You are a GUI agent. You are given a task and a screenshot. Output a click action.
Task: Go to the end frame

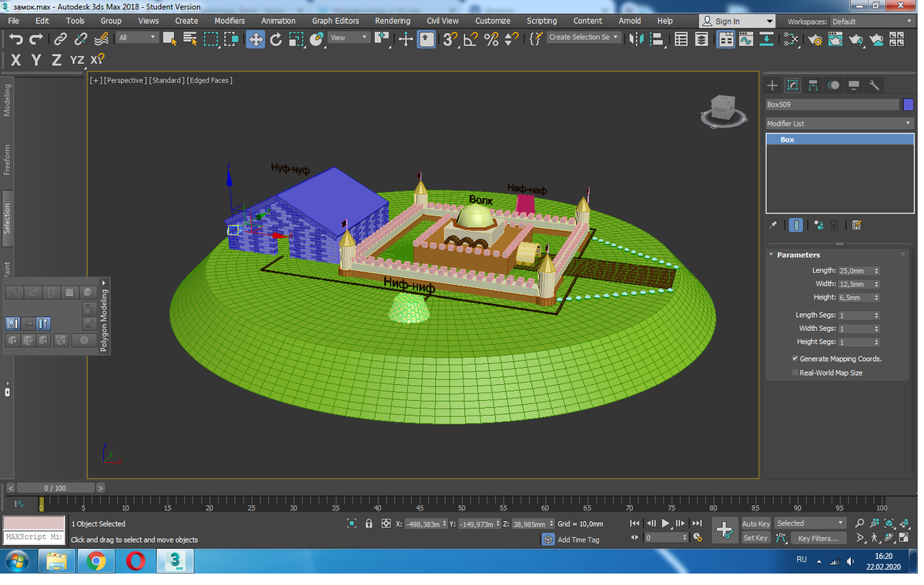697,523
